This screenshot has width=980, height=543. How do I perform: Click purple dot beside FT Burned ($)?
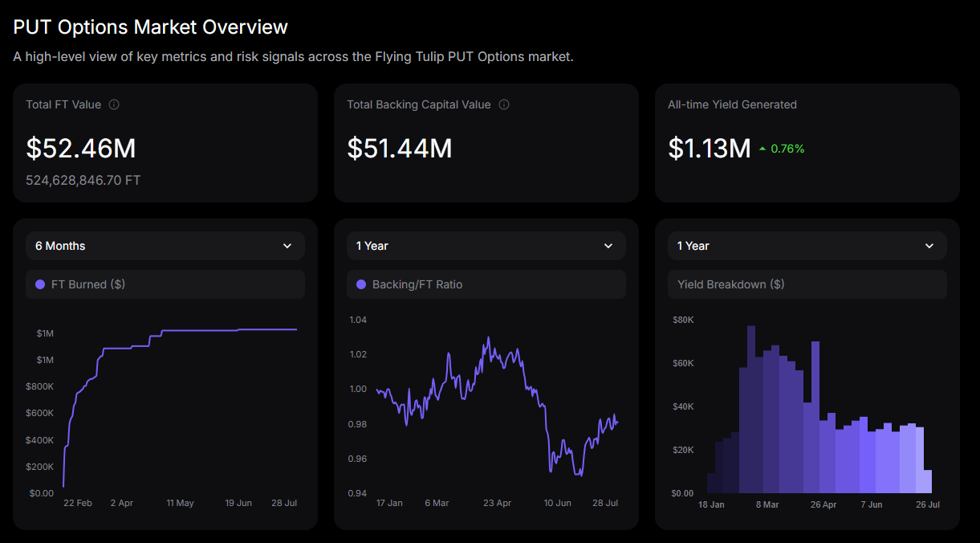[x=40, y=284]
